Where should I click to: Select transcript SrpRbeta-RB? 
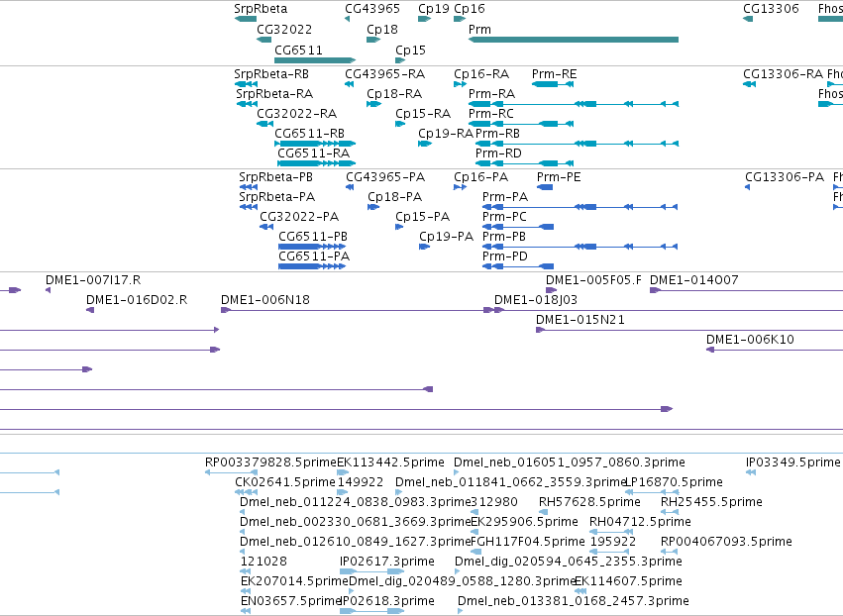(x=271, y=74)
